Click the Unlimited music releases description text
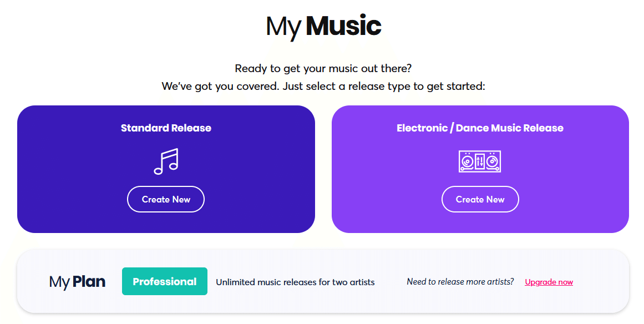The image size is (644, 324). 295,282
